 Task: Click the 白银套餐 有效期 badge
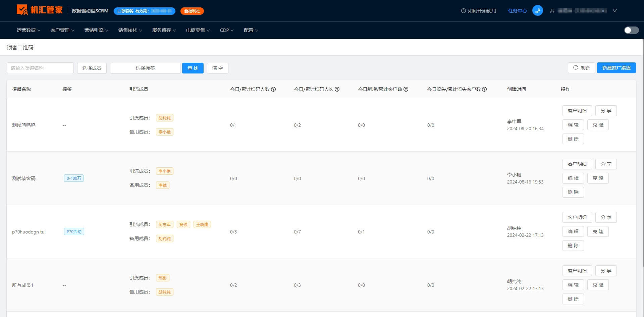pyautogui.click(x=145, y=11)
